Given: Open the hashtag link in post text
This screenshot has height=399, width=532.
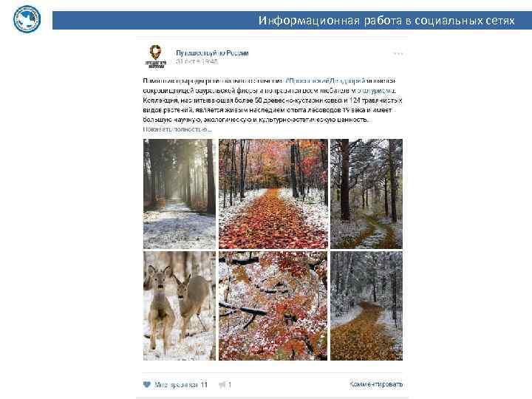Looking at the screenshot, I should (x=326, y=81).
